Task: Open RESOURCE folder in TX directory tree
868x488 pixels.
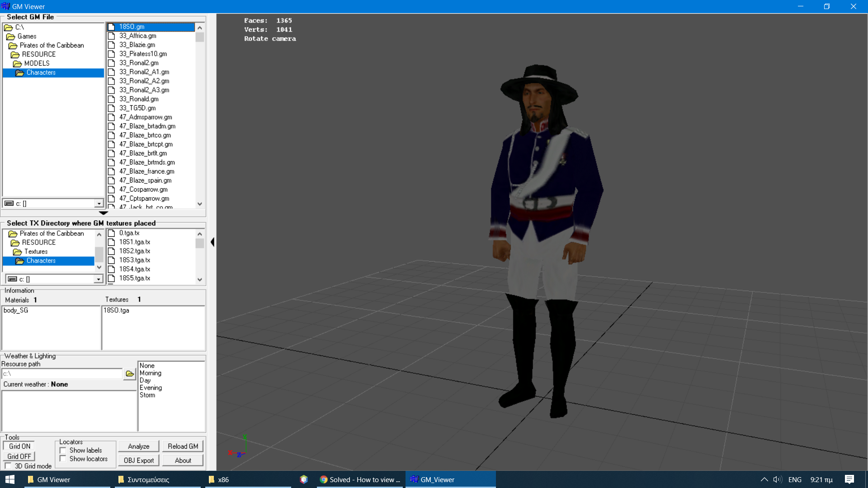Action: click(x=33, y=243)
